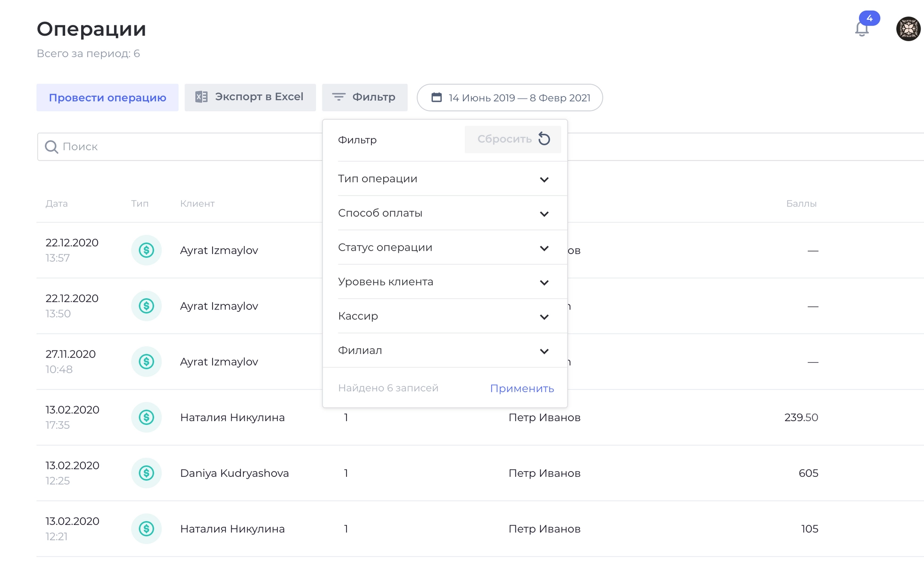Click Петр Иванов in the 239.50 row
This screenshot has width=924, height=571.
544,417
